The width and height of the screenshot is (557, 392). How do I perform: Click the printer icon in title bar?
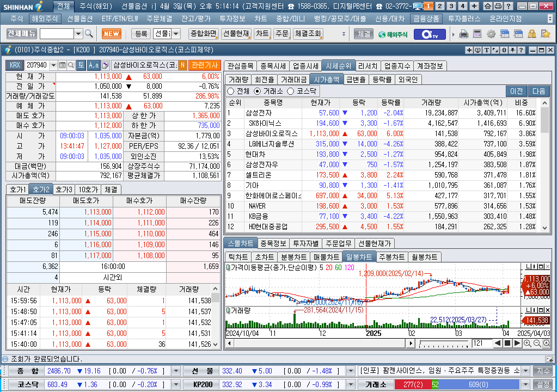[498, 6]
